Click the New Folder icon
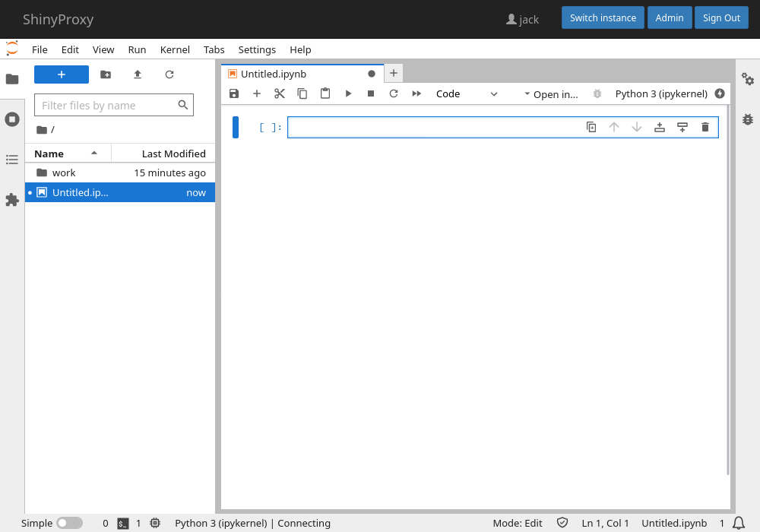 pos(105,74)
